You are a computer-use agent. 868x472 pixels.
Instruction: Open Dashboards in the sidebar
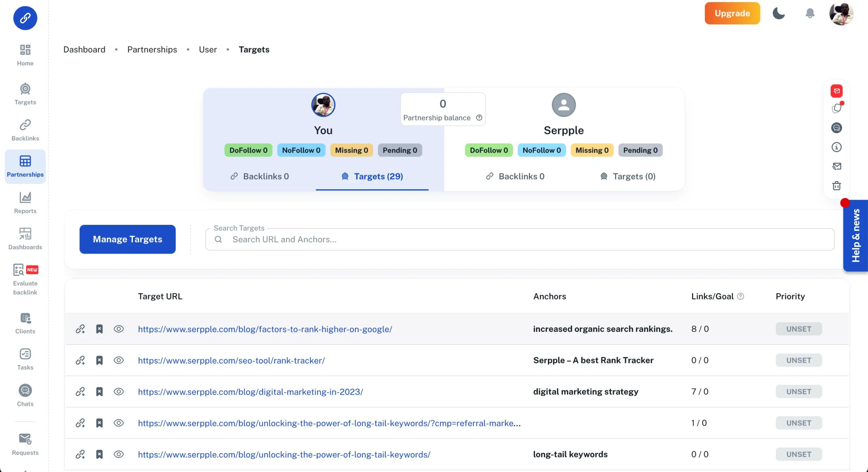pos(25,239)
